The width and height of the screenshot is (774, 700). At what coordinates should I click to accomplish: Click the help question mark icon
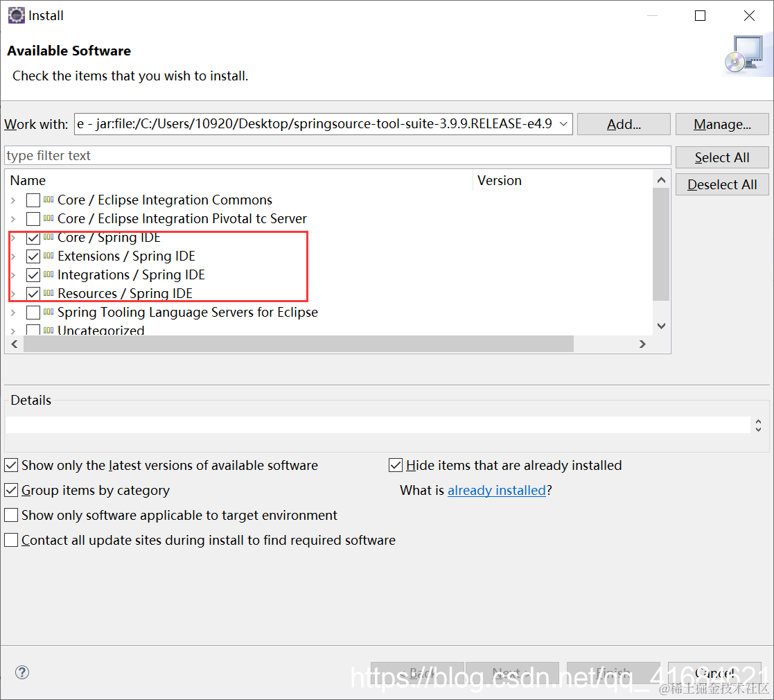[21, 672]
